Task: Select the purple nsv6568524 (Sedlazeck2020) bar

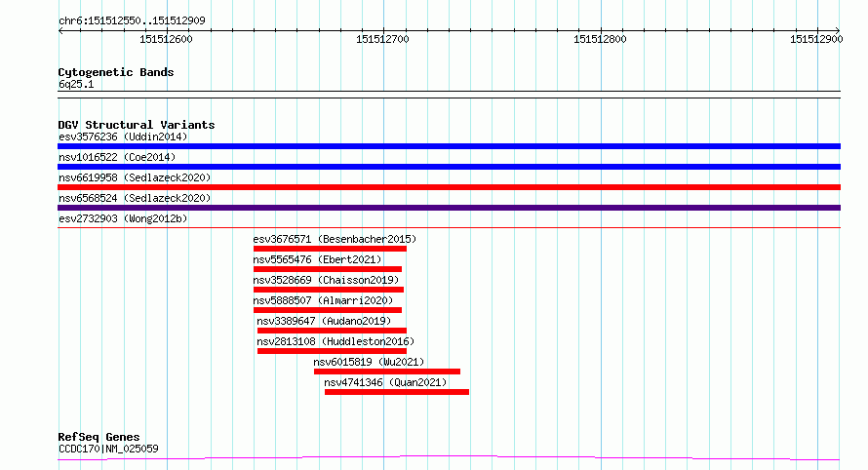Action: pyautogui.click(x=449, y=208)
